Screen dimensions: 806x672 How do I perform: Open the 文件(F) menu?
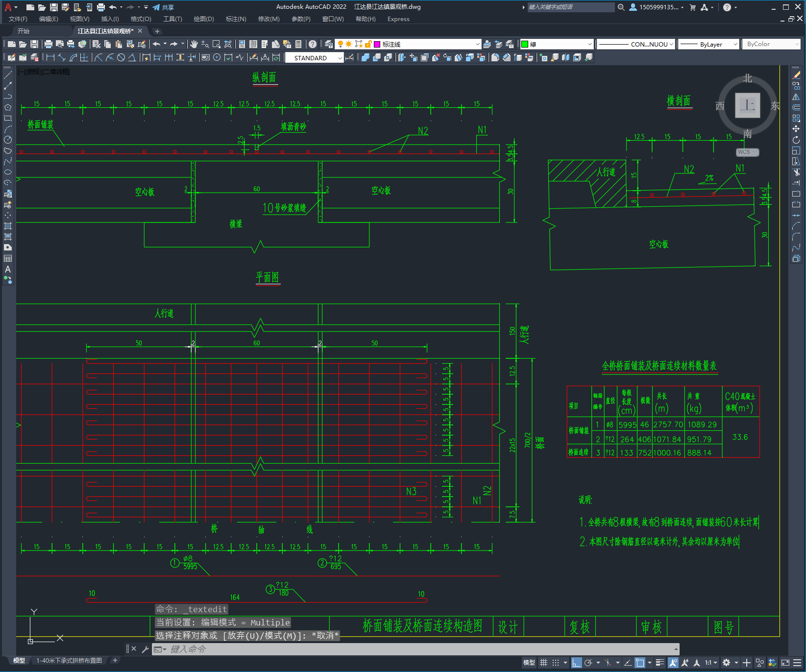pos(18,19)
